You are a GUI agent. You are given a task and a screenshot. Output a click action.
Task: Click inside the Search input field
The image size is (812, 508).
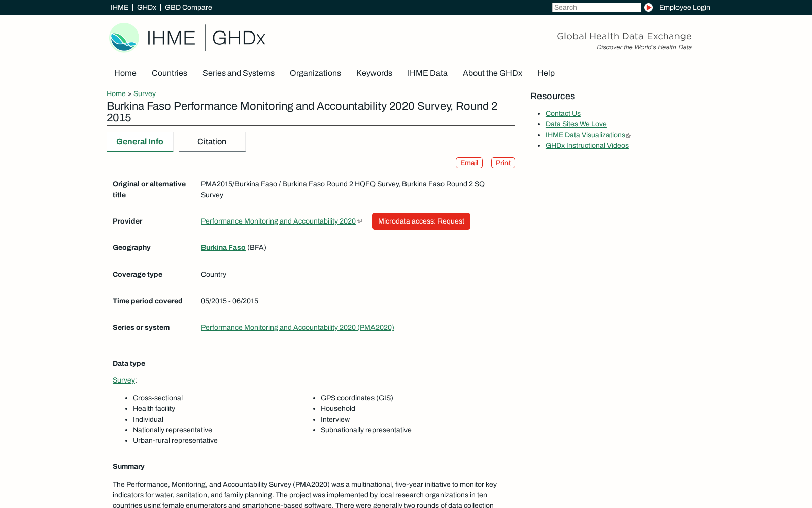click(x=596, y=7)
